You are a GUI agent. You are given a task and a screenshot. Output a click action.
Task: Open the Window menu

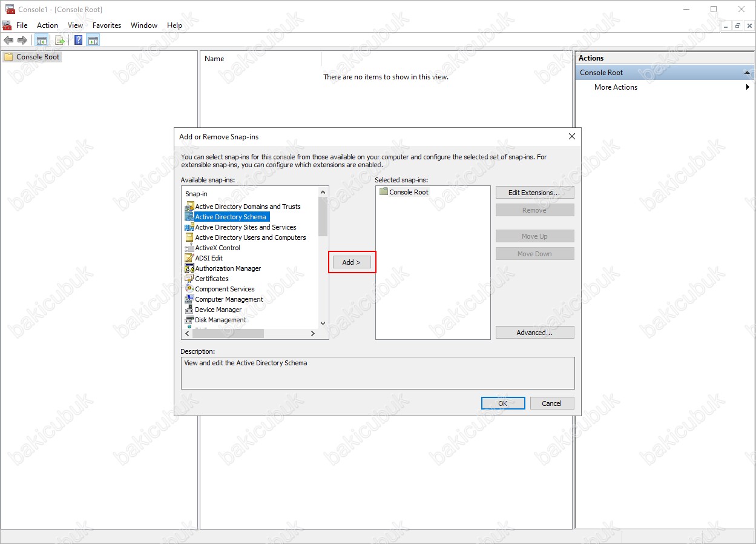(x=144, y=25)
